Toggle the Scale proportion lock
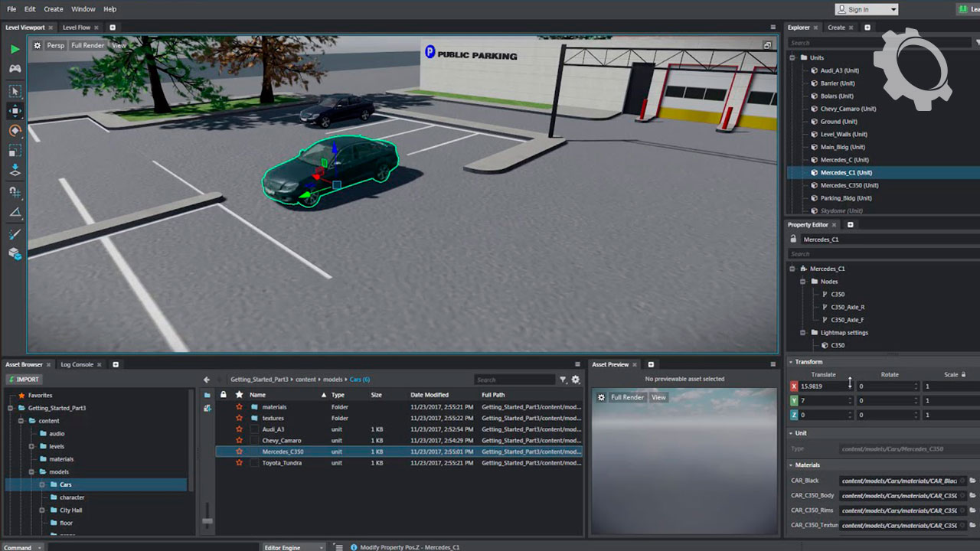Viewport: 980px width, 551px height. pyautogui.click(x=963, y=374)
